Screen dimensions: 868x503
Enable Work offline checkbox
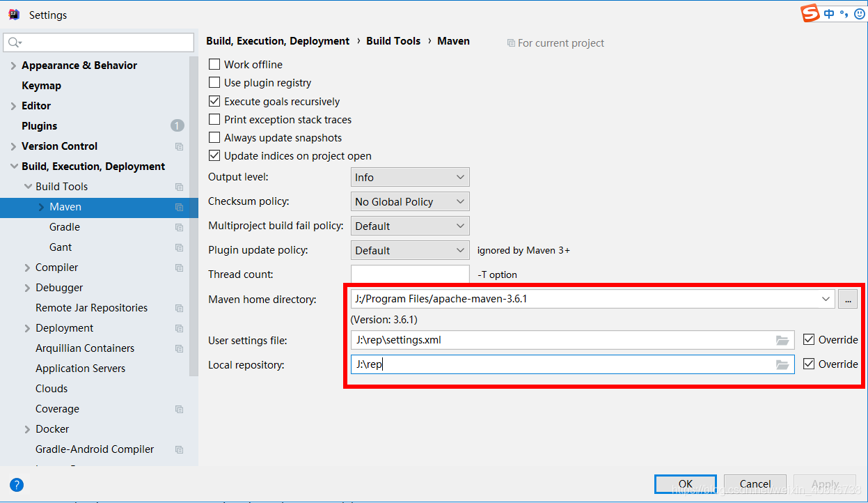214,64
